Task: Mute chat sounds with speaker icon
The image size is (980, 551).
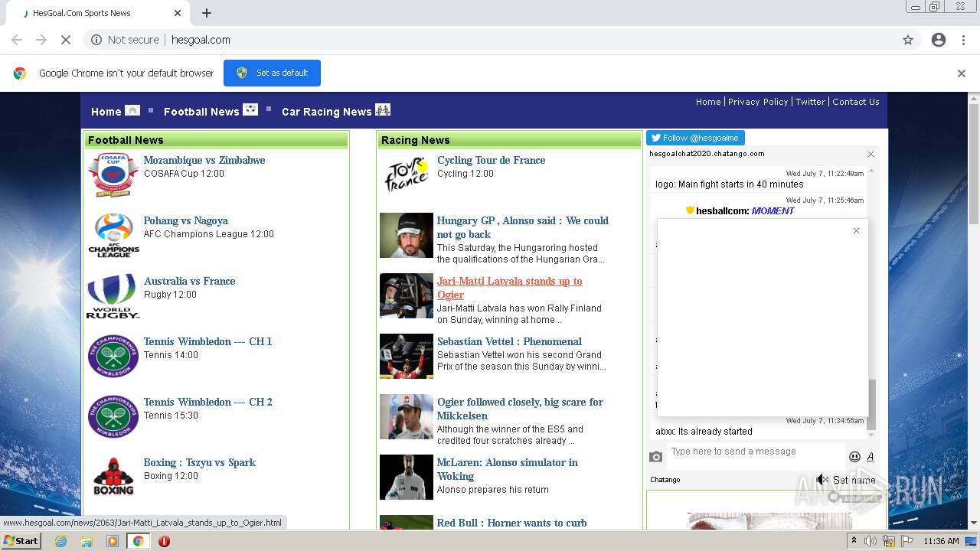Action: (822, 480)
